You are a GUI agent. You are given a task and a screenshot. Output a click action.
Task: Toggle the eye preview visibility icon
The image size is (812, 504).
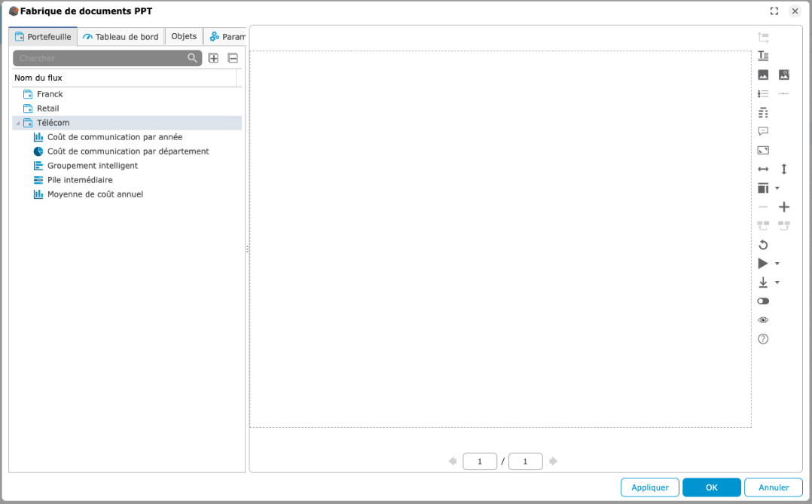(763, 320)
